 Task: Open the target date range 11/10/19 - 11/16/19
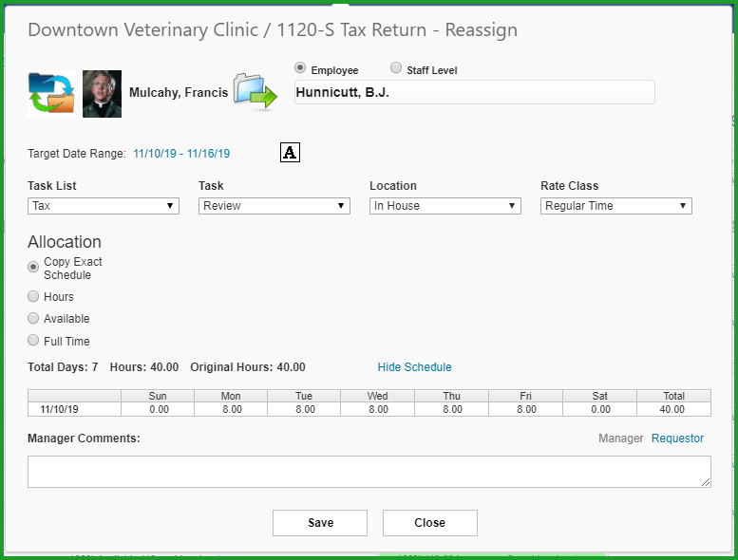[x=181, y=154]
